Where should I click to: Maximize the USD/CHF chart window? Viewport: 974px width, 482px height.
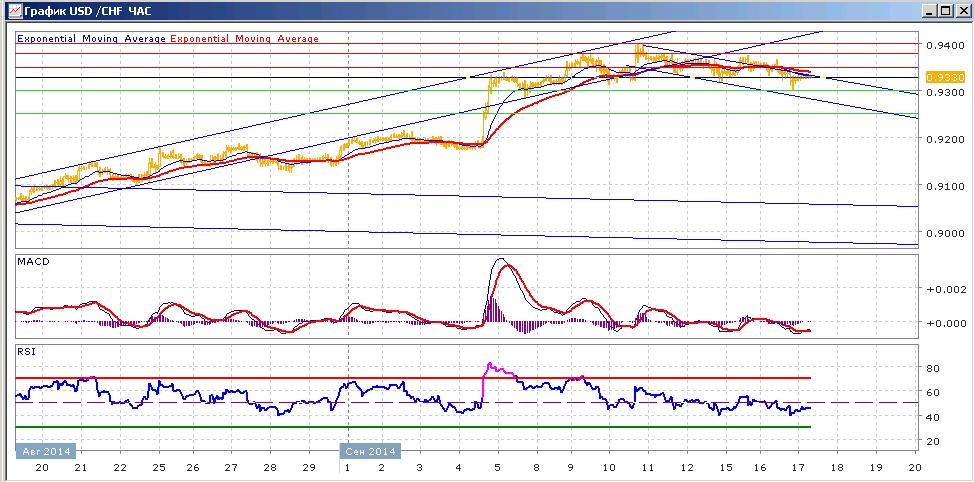pos(944,11)
